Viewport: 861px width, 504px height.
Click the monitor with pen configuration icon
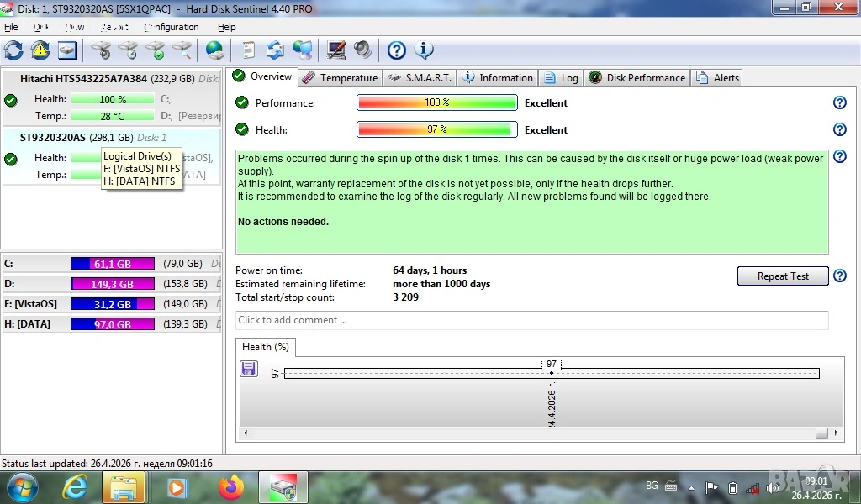click(336, 50)
